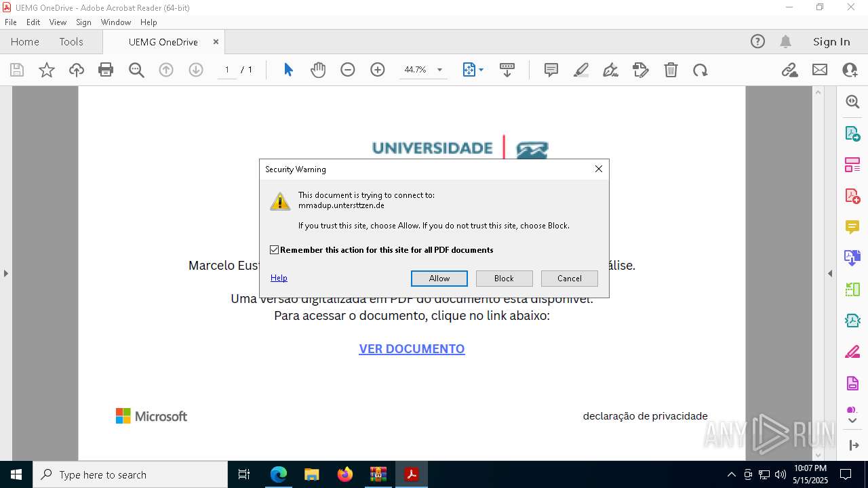Zoom out with the minus icon
The height and width of the screenshot is (488, 868).
(348, 70)
